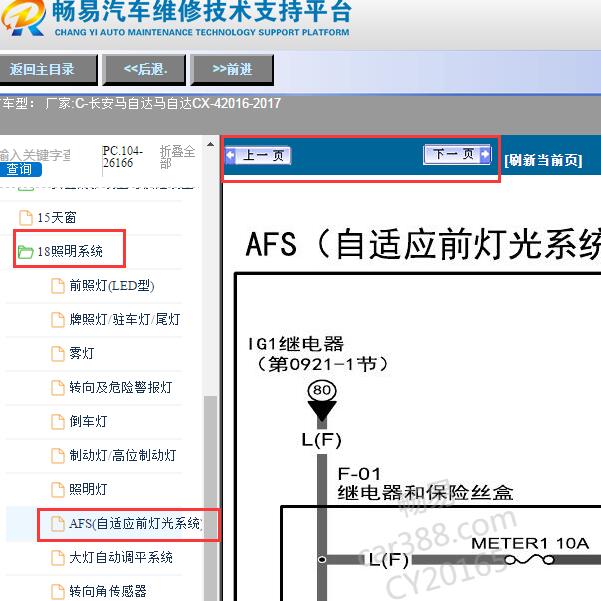Open 制动灯/高位制动灯 diagram

123,455
